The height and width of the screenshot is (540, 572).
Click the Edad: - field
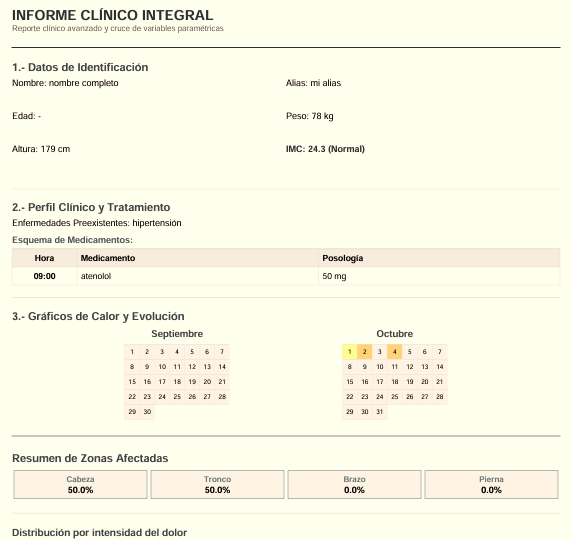pos(26,116)
